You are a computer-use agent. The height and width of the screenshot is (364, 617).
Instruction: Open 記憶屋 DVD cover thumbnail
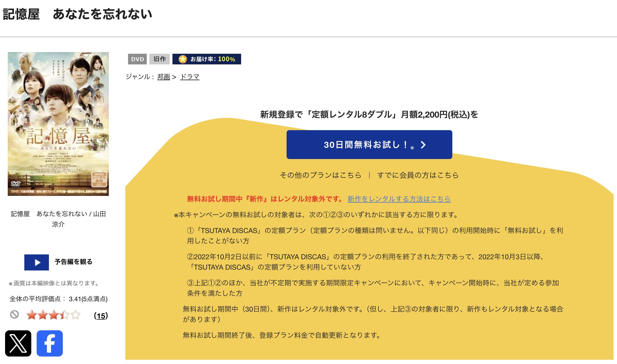[58, 124]
